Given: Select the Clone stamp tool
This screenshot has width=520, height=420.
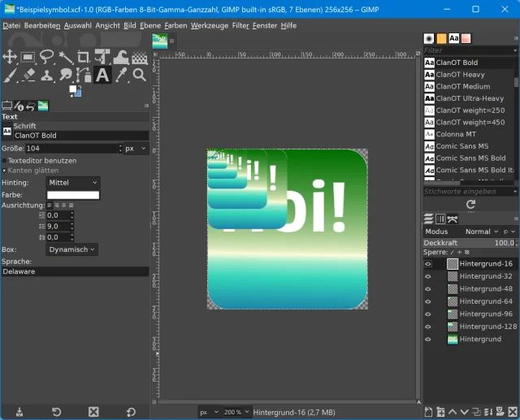Looking at the screenshot, I should tap(47, 76).
